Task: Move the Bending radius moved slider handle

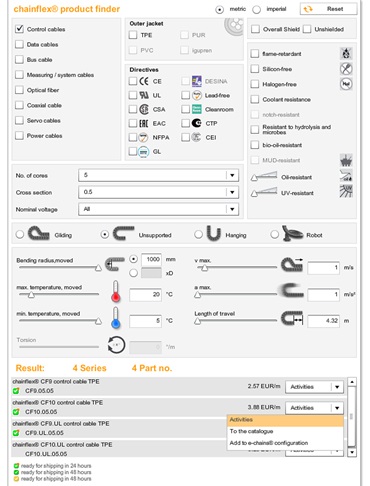Action: 98,268
